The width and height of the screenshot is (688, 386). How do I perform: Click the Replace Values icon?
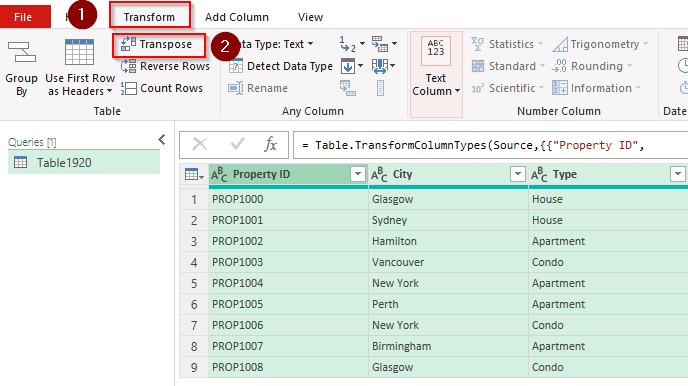point(347,44)
